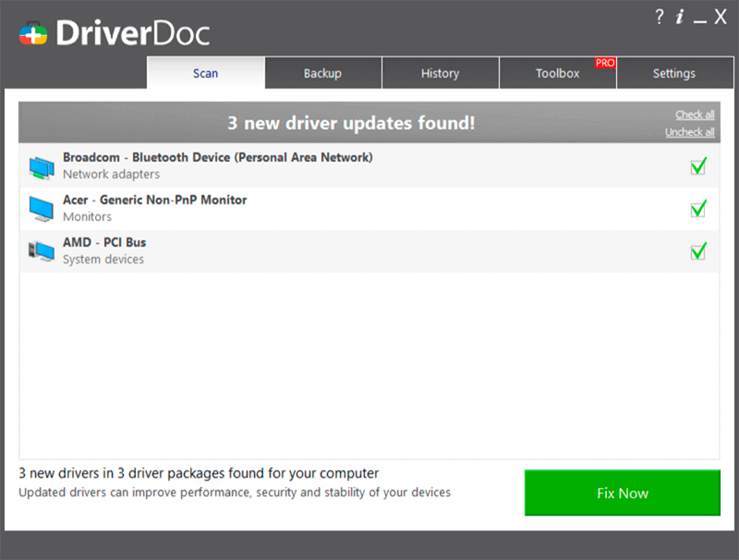Uncheck the Acer Generic Non-PnP Monitor checkbox
The image size is (739, 560).
(698, 208)
